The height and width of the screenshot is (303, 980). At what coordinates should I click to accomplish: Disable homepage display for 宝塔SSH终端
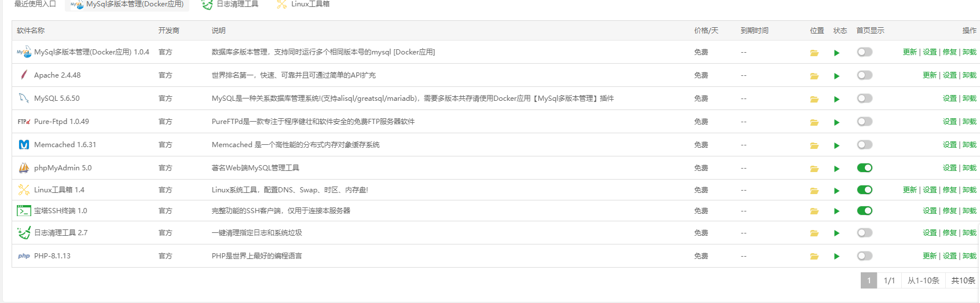point(865,211)
